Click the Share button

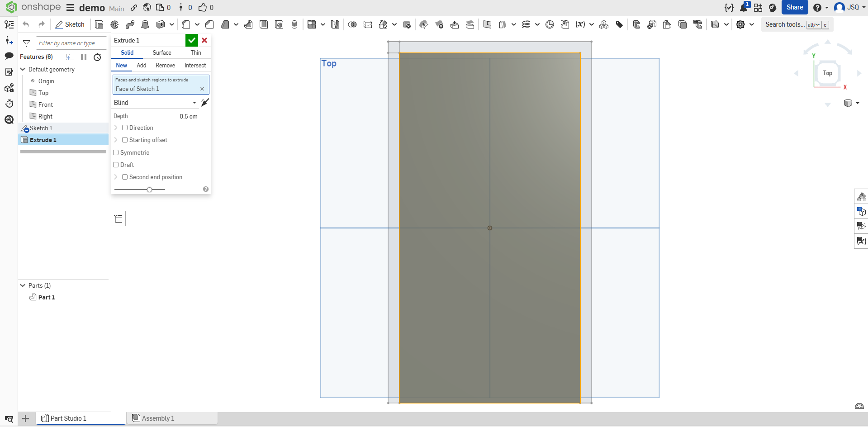coord(795,7)
